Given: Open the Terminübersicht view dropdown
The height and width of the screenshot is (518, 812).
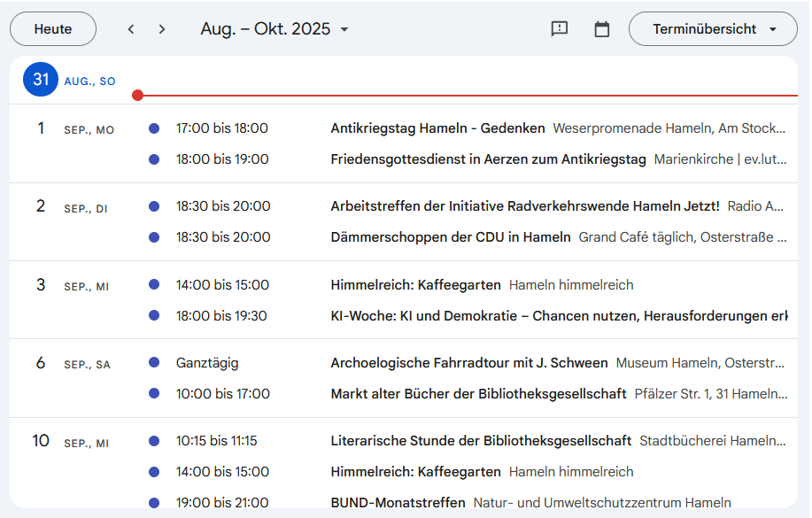Looking at the screenshot, I should pyautogui.click(x=713, y=29).
